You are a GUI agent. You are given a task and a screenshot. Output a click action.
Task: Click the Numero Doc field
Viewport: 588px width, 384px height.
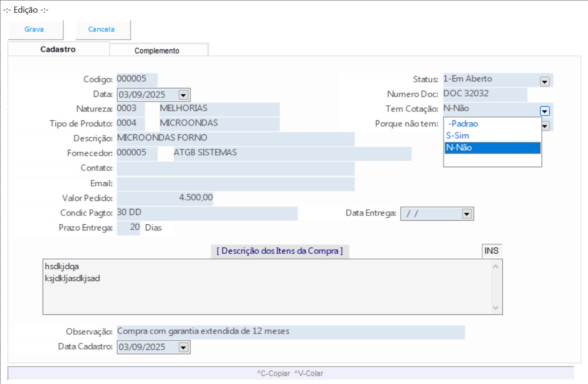click(x=484, y=94)
